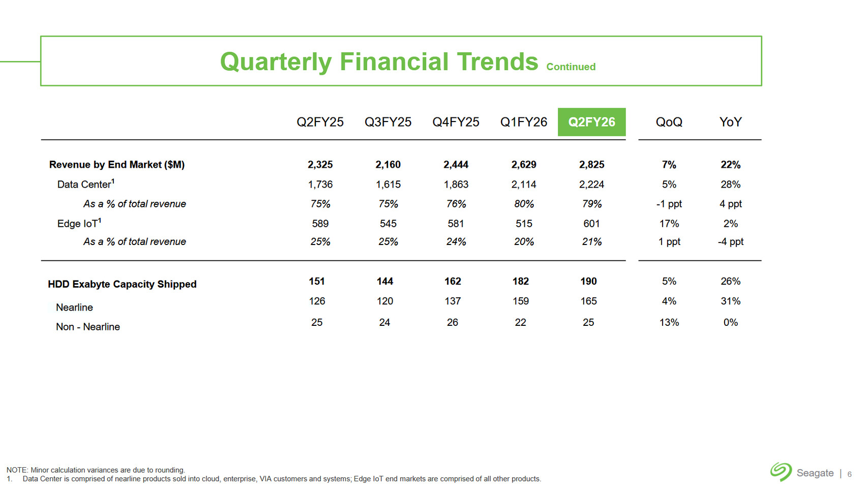
Task: Select the highlighted Q2FY26 column header
Action: click(591, 122)
